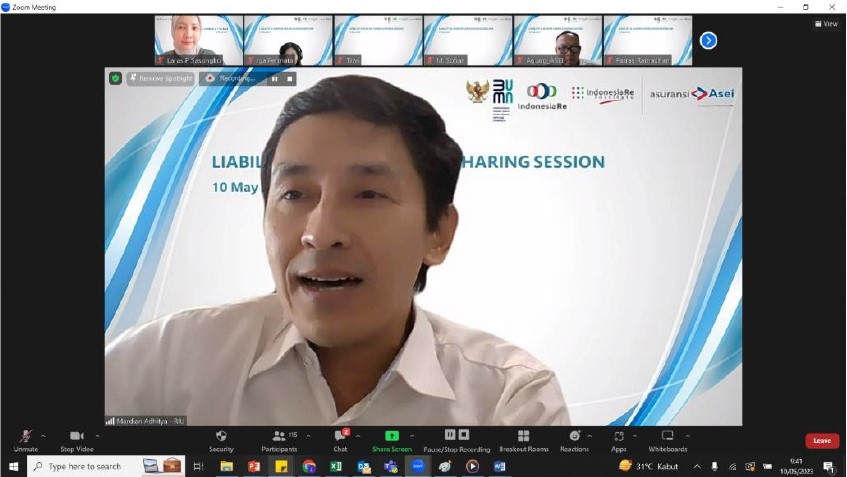The height and width of the screenshot is (477, 847).
Task: Open Google Chrome from taskbar
Action: (x=308, y=466)
